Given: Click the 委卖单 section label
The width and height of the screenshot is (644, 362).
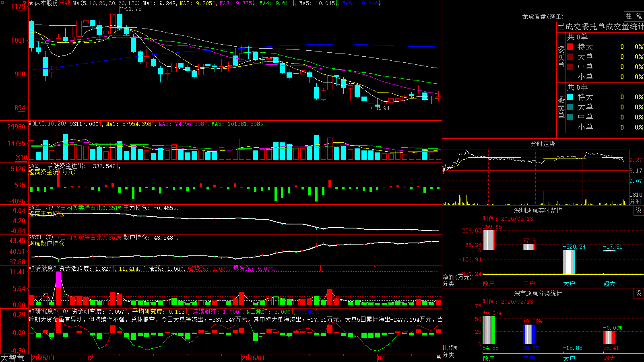Looking at the screenshot, I should 561,107.
